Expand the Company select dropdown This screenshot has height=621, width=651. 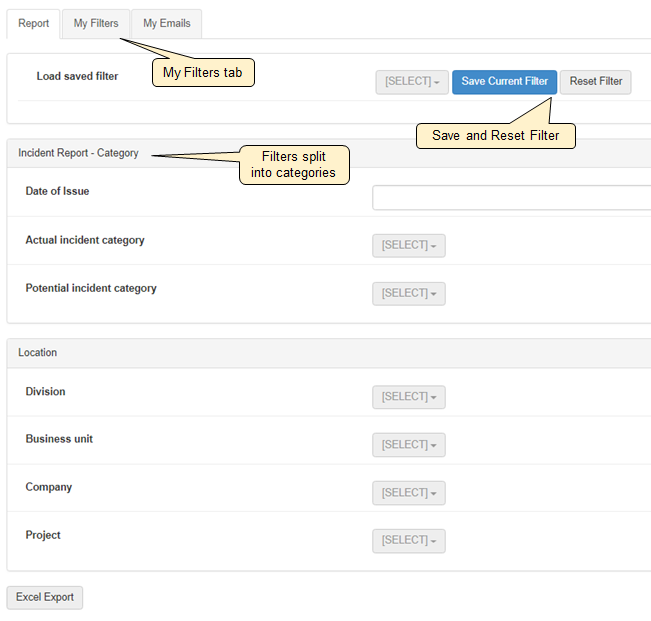[x=408, y=493]
